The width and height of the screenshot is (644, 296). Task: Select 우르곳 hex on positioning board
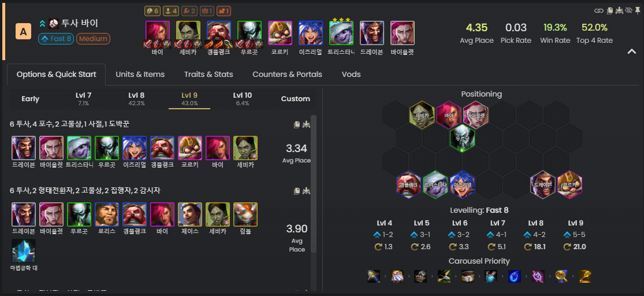(x=463, y=139)
